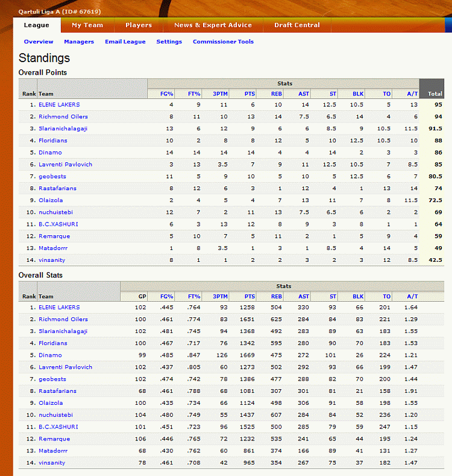Image resolution: width=452 pixels, height=476 pixels.
Task: Sort Overall Points by FG% column
Action: tap(166, 94)
